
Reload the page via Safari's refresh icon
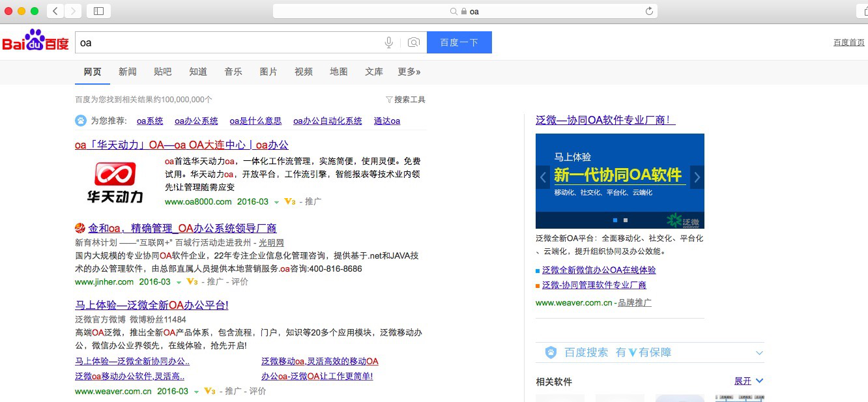click(648, 11)
